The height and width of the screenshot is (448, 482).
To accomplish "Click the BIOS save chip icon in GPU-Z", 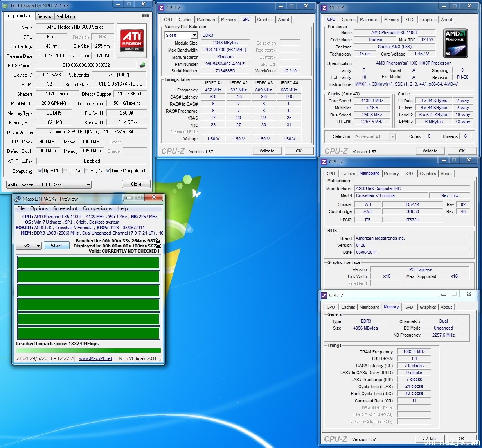I will 142,65.
